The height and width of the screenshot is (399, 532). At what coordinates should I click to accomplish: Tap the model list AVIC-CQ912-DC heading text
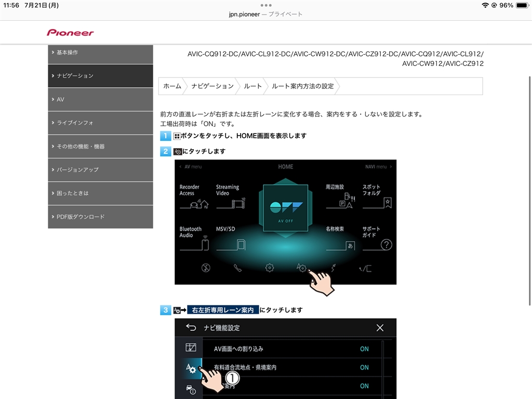pyautogui.click(x=335, y=58)
